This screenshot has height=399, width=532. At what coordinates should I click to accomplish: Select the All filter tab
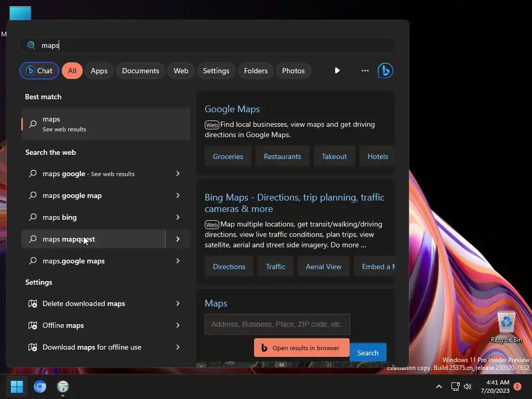[x=72, y=71]
